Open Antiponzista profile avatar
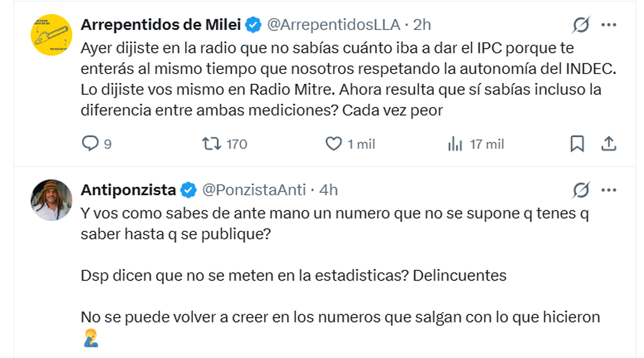The image size is (644, 358). pos(52,200)
